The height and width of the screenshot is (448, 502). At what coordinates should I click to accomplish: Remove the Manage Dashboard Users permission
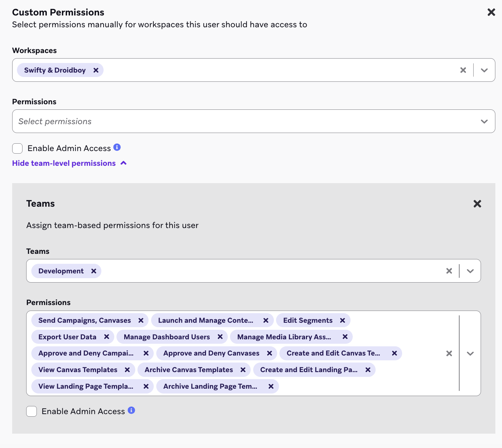220,337
